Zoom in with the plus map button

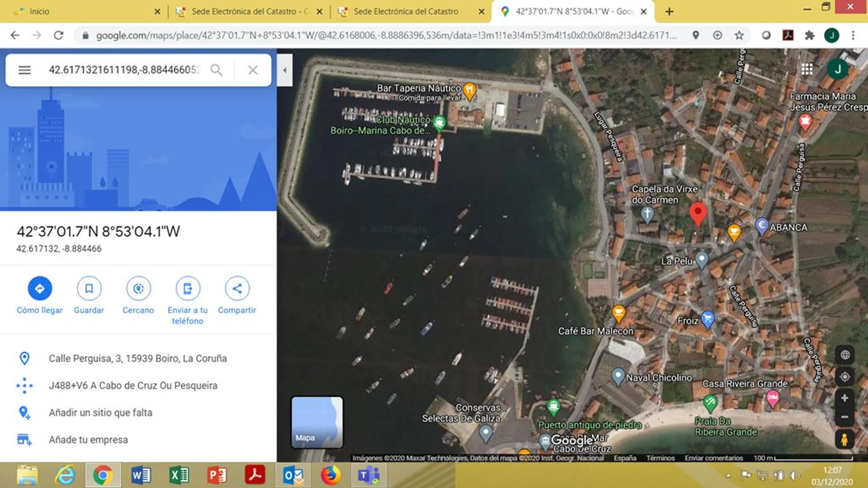844,398
